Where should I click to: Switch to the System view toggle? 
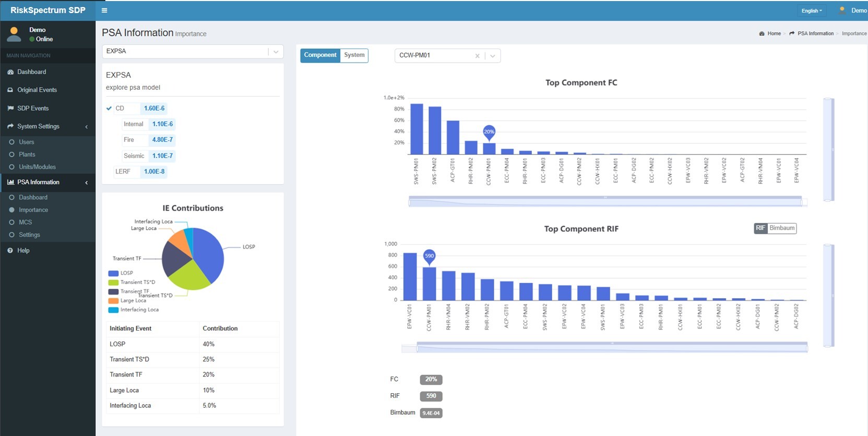(354, 55)
